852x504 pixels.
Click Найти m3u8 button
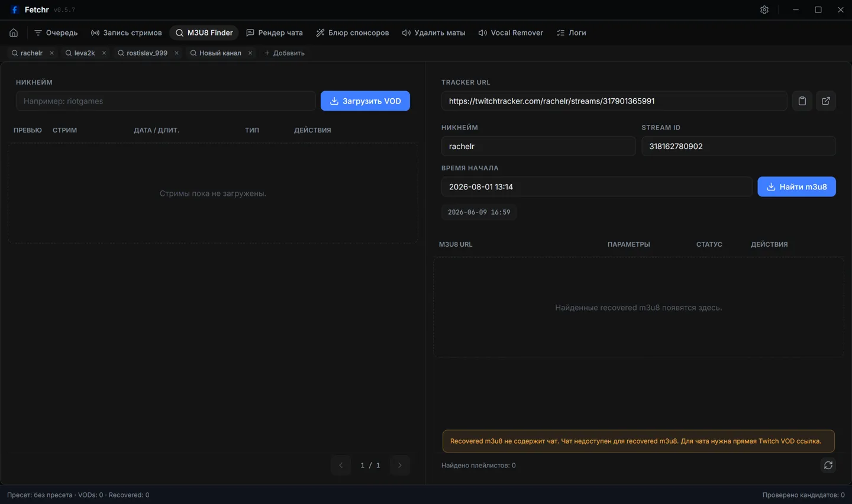[x=796, y=187]
